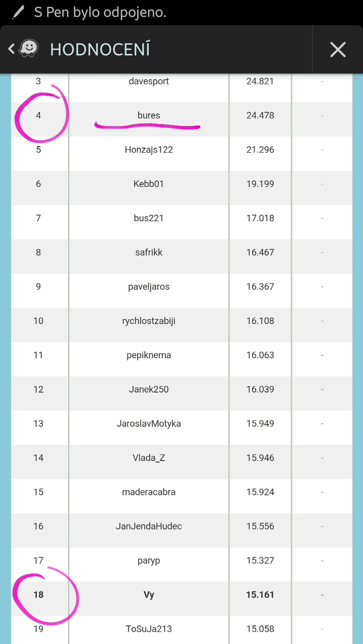
Task: Open the HODNOCENÍ title
Action: click(100, 49)
